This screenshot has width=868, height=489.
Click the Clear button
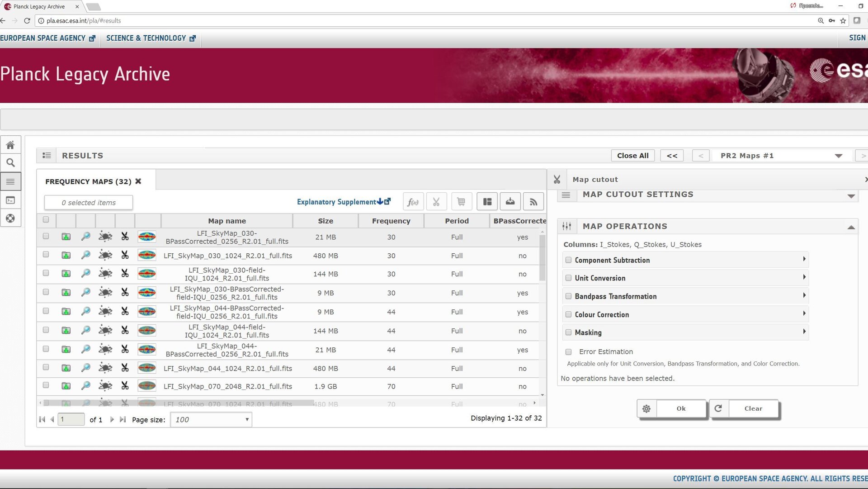753,408
